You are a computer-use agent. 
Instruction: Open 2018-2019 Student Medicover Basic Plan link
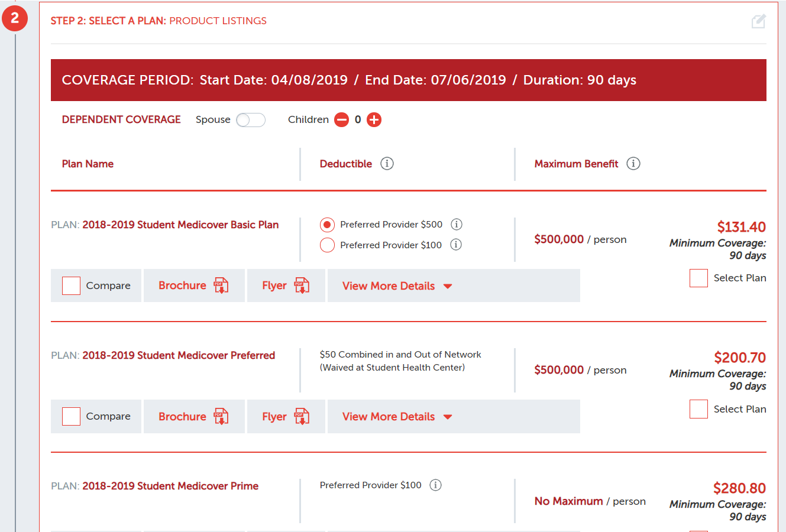pyautogui.click(x=180, y=225)
